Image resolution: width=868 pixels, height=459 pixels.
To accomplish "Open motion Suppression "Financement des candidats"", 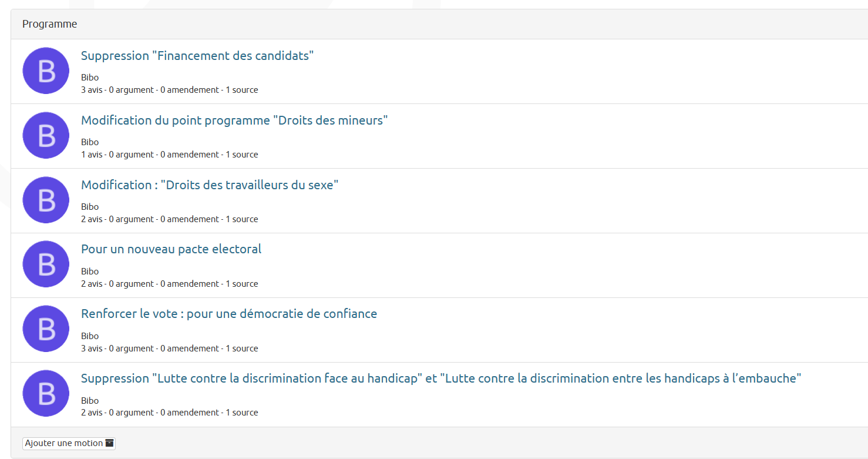I will (x=197, y=56).
